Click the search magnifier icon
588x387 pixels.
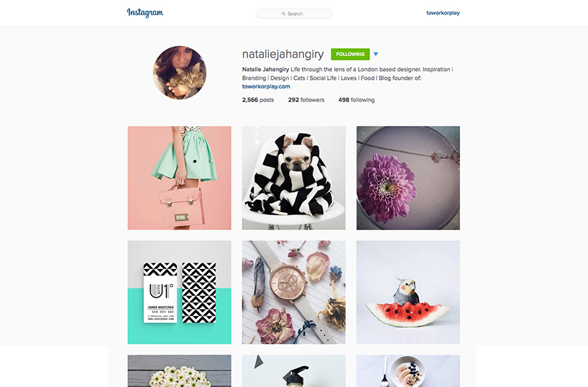283,14
